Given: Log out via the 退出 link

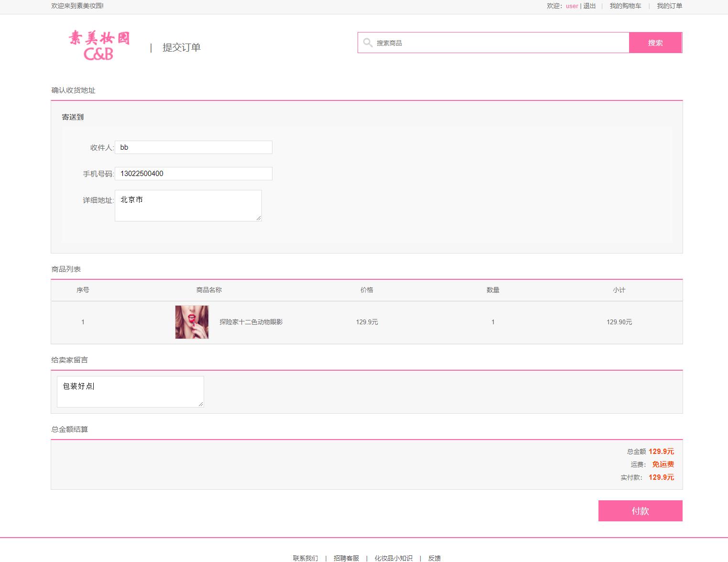Looking at the screenshot, I should point(589,6).
